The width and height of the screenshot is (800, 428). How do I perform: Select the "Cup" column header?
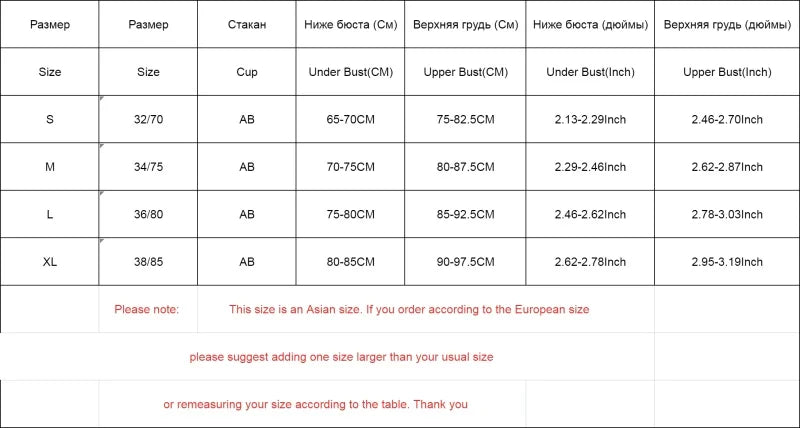tap(247, 72)
